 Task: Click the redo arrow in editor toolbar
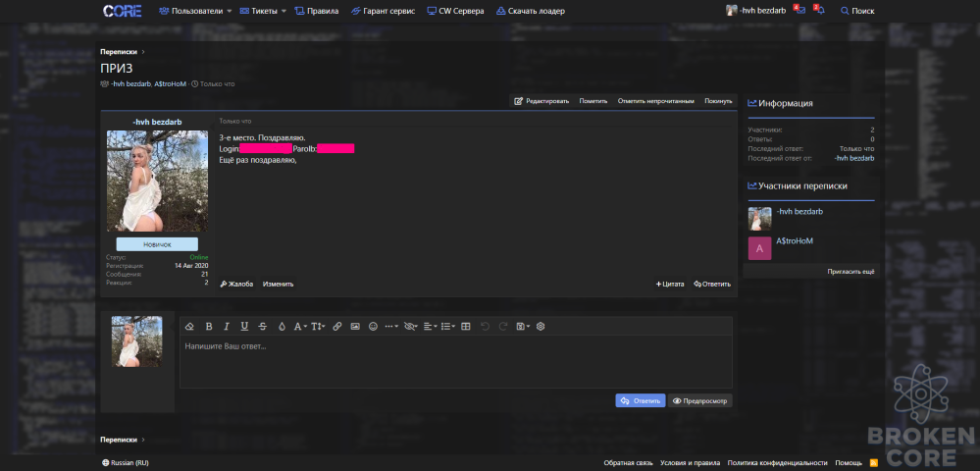tap(502, 326)
